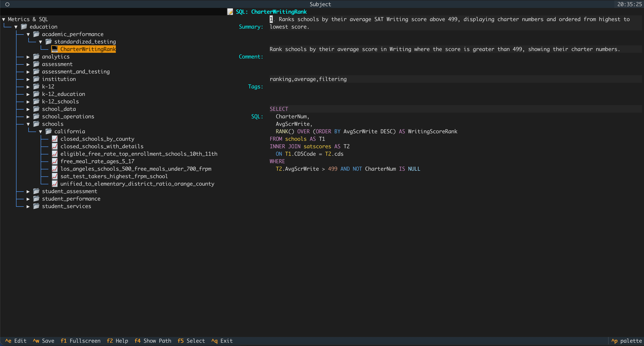This screenshot has height=346, width=644.
Task: Click the SQL note icon beside CharterWritingRank title
Action: (230, 11)
